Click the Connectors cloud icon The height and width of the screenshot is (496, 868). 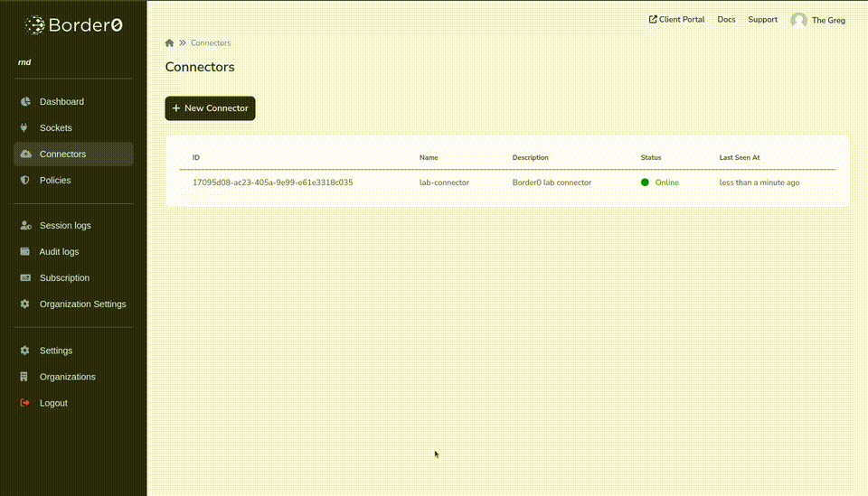pyautogui.click(x=26, y=154)
